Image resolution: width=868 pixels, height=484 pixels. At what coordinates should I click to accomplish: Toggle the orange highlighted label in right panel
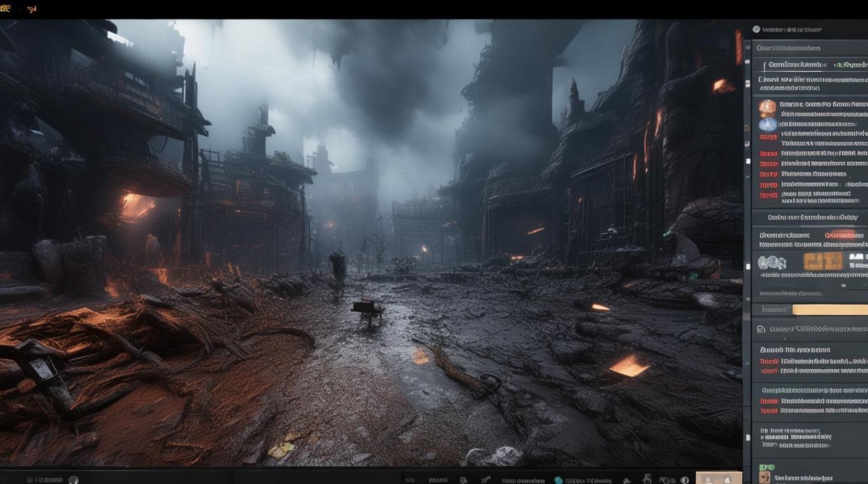coord(844,236)
